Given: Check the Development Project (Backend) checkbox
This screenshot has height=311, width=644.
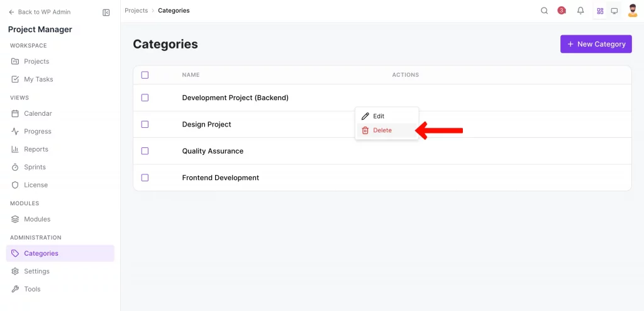Looking at the screenshot, I should pos(145,98).
